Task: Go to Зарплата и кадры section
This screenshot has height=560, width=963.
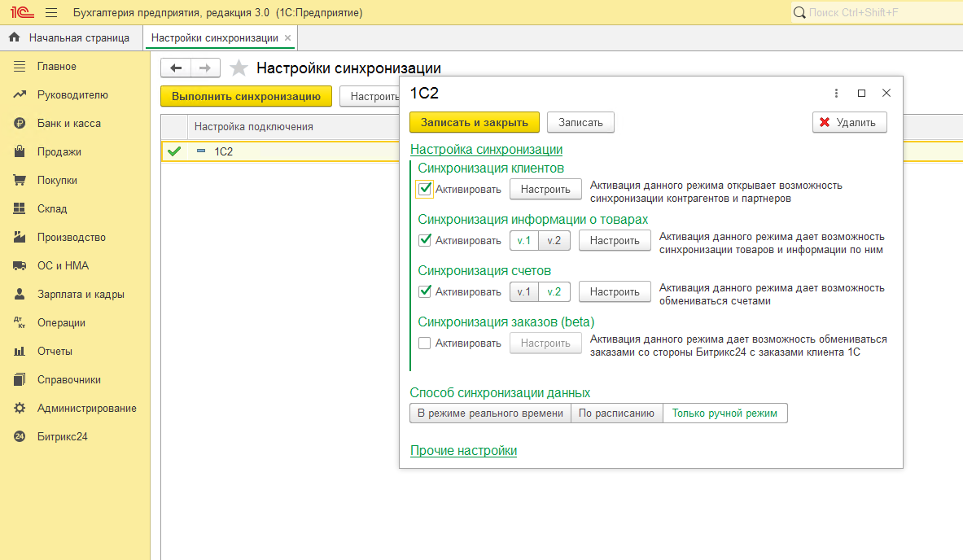Action: tap(80, 295)
